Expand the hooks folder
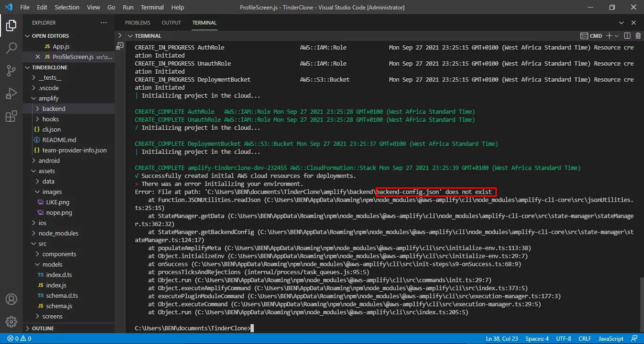This screenshot has height=344, width=644. point(69,119)
